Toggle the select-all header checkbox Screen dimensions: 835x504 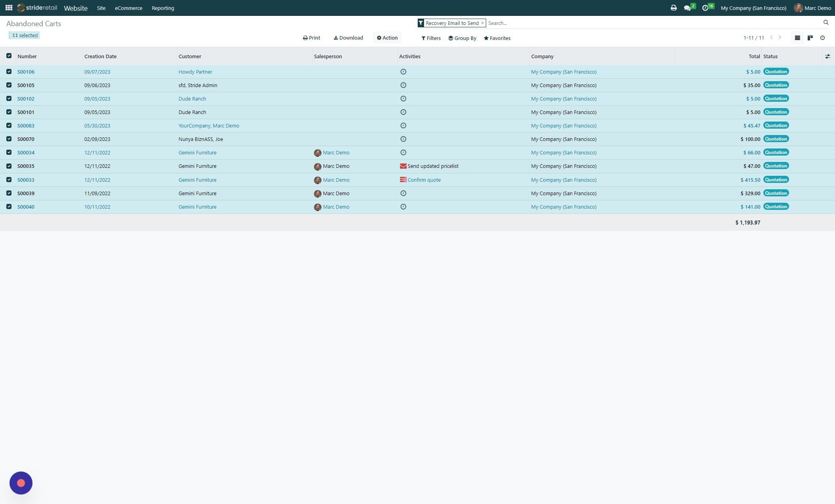9,56
